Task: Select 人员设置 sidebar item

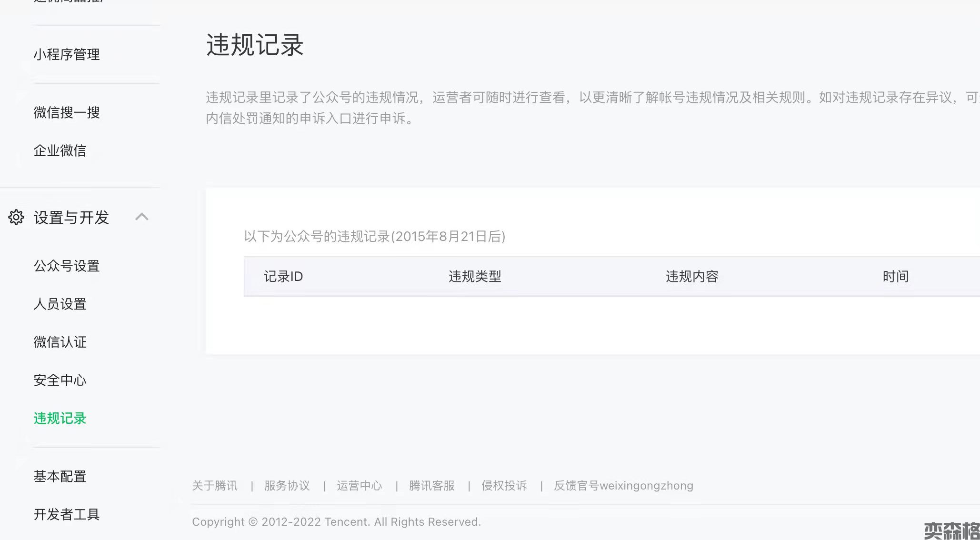Action: [60, 304]
